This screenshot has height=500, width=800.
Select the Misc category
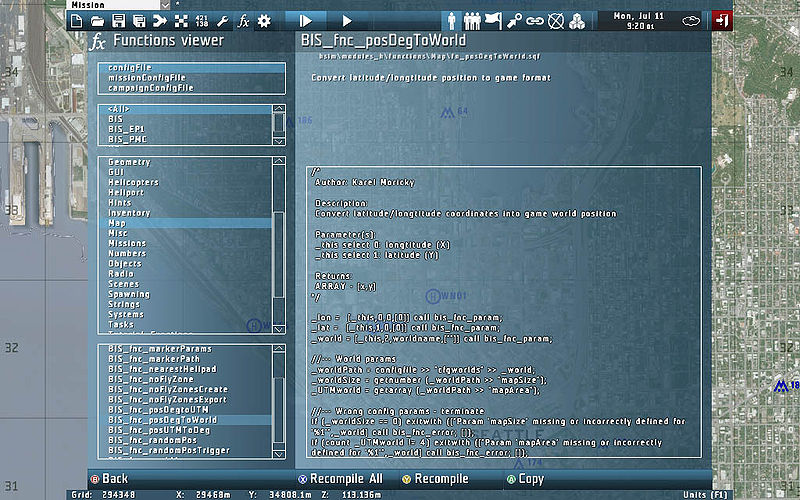(186, 233)
